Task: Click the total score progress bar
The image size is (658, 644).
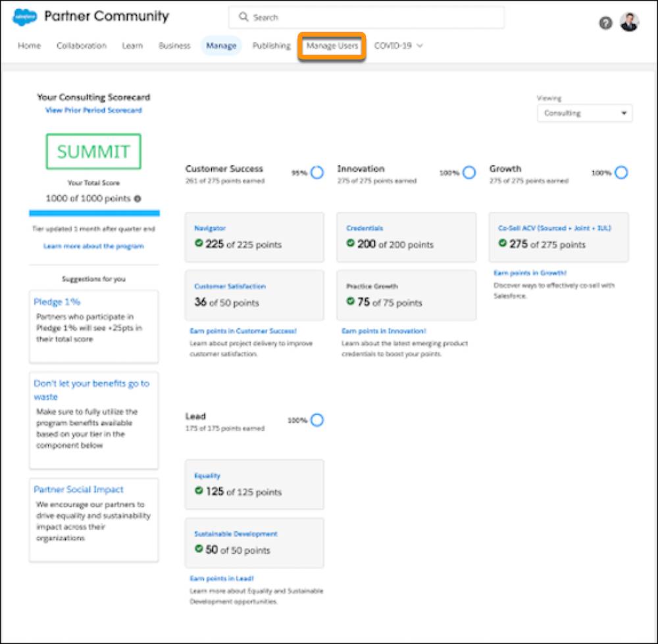Action: pos(94,213)
